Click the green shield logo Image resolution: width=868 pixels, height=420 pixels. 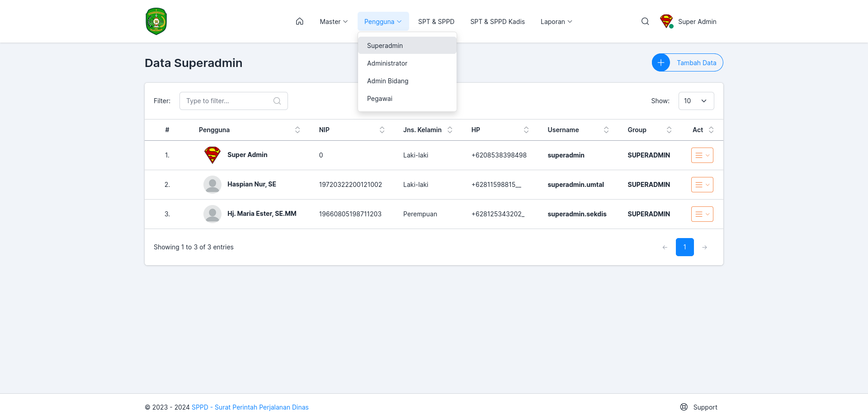point(156,21)
